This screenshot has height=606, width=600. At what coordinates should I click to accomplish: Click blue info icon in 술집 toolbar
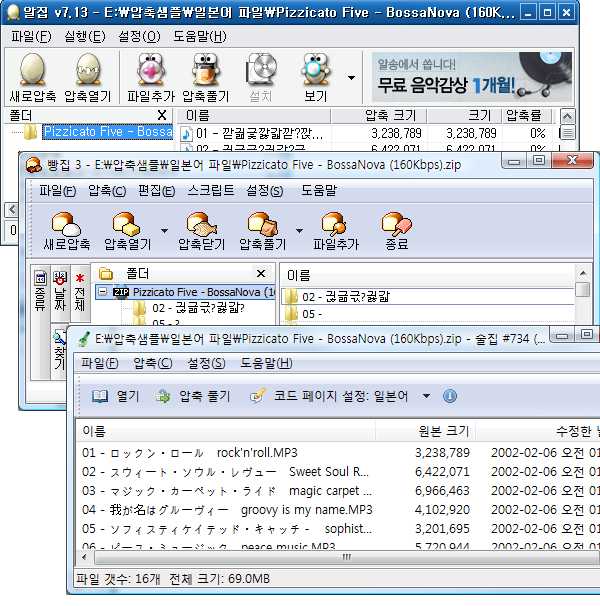(x=450, y=396)
